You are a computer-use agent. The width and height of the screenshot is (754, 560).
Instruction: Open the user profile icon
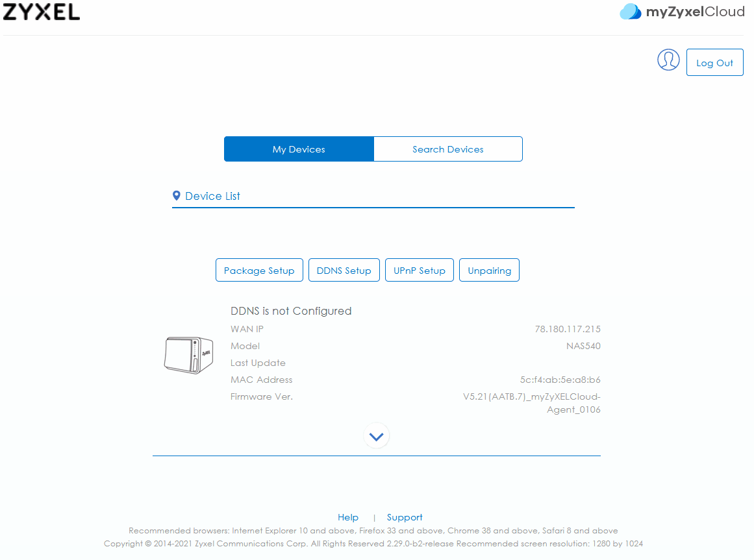click(x=668, y=60)
